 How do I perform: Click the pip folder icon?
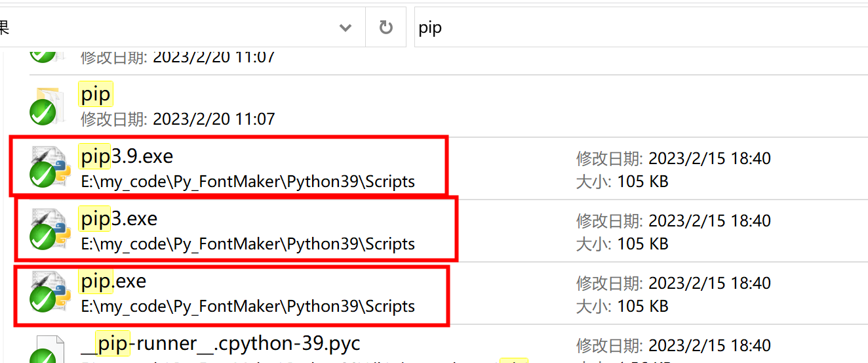coord(47,105)
